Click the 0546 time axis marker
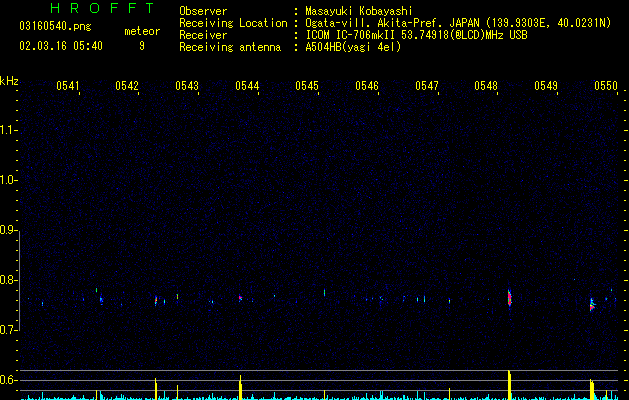The height and width of the screenshot is (400, 629). click(x=367, y=86)
